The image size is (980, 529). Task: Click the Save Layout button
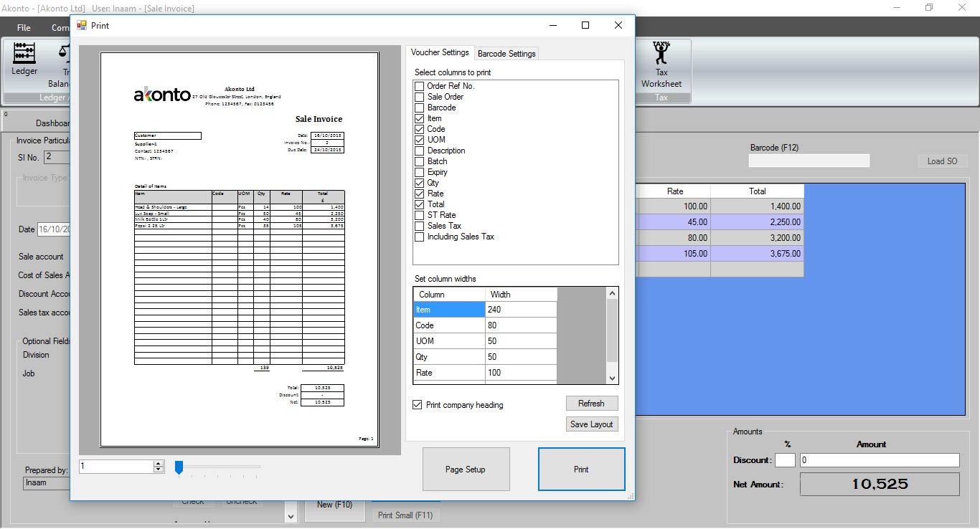pyautogui.click(x=592, y=424)
